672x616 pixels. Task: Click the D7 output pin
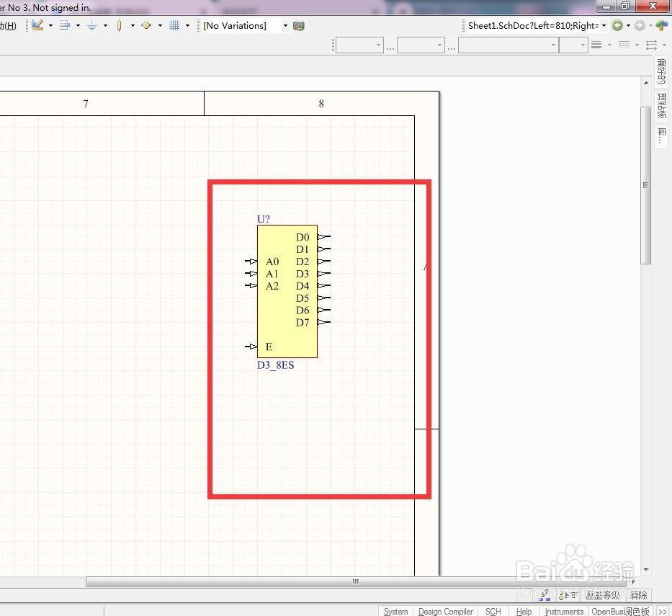[x=324, y=322]
